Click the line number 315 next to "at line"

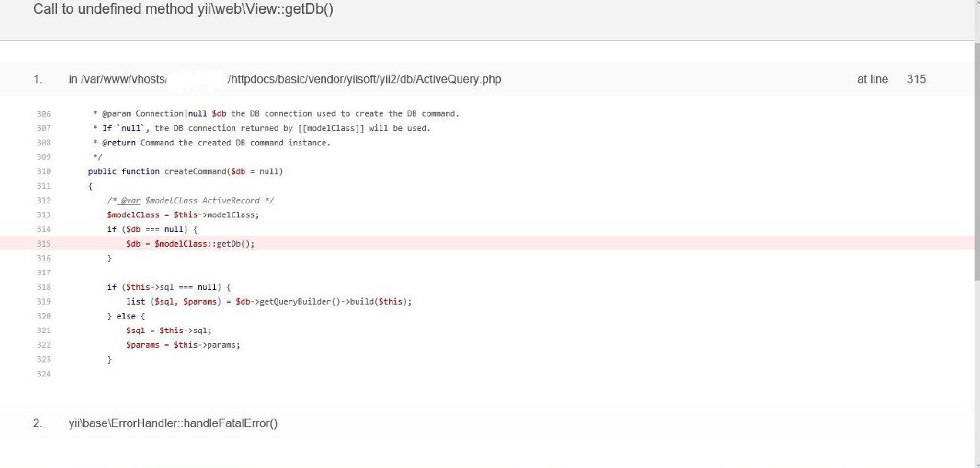(x=916, y=79)
